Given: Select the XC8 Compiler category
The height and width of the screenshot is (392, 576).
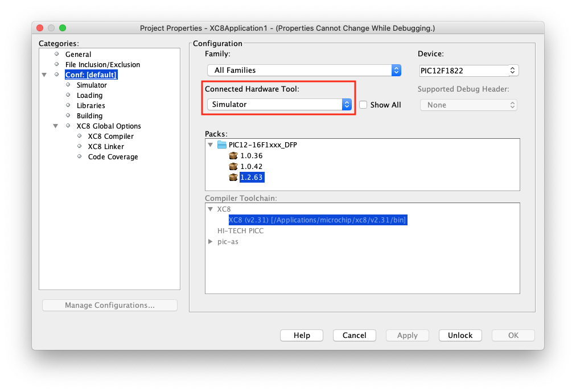Looking at the screenshot, I should click(110, 136).
